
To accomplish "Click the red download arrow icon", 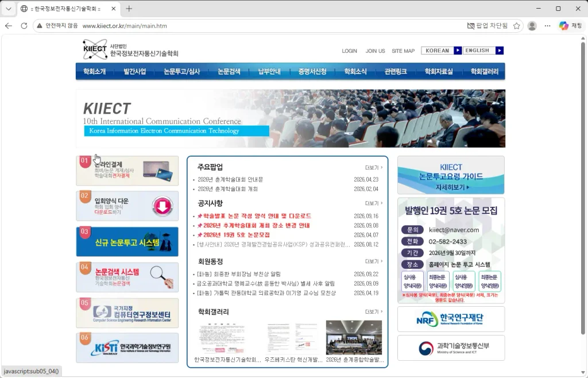I will click(163, 206).
